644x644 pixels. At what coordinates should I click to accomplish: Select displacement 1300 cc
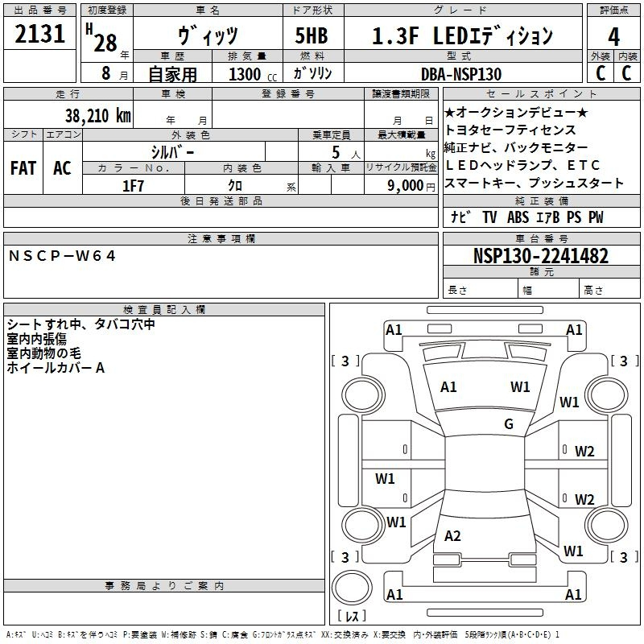click(253, 74)
